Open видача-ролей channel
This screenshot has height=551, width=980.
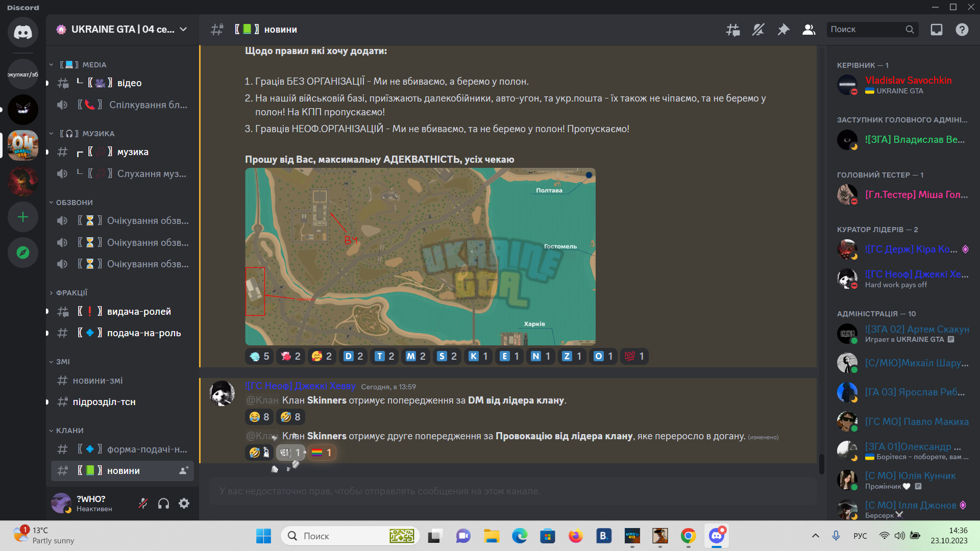[122, 311]
